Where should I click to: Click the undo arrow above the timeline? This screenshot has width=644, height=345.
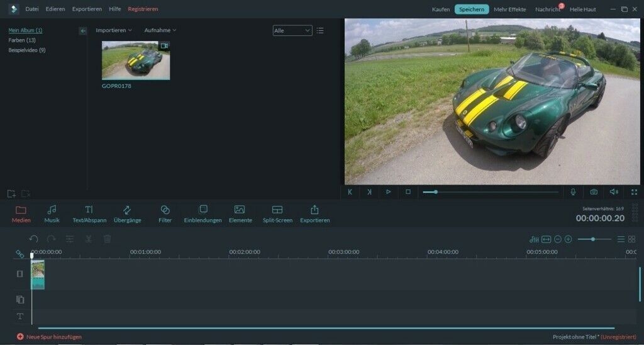pos(34,239)
